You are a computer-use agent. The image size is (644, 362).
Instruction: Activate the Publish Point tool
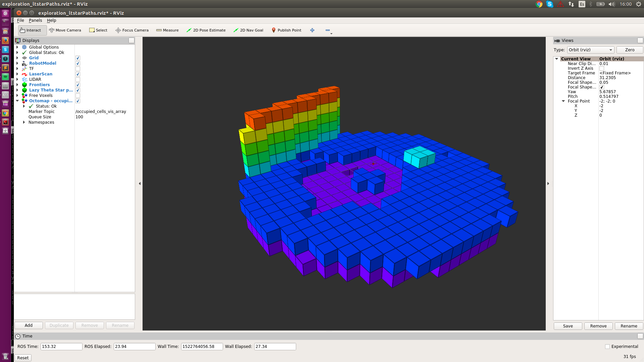(x=286, y=30)
